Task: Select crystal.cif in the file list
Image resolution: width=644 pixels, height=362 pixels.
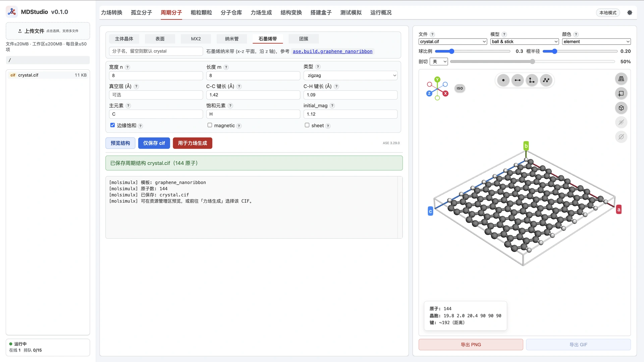Action: point(48,75)
